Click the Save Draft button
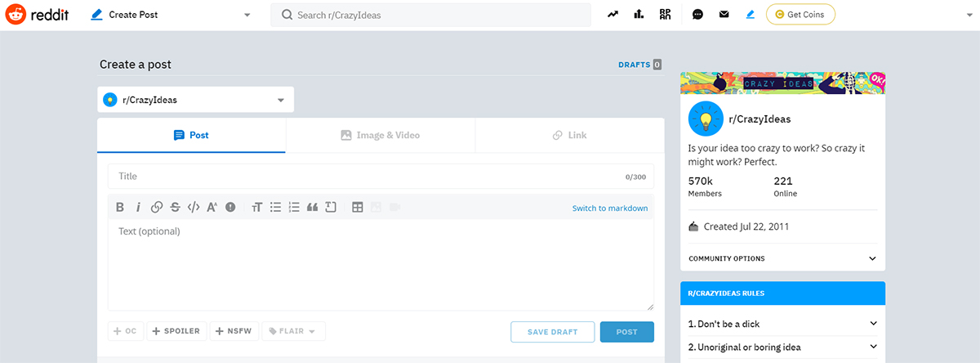This screenshot has width=980, height=363. pyautogui.click(x=552, y=332)
